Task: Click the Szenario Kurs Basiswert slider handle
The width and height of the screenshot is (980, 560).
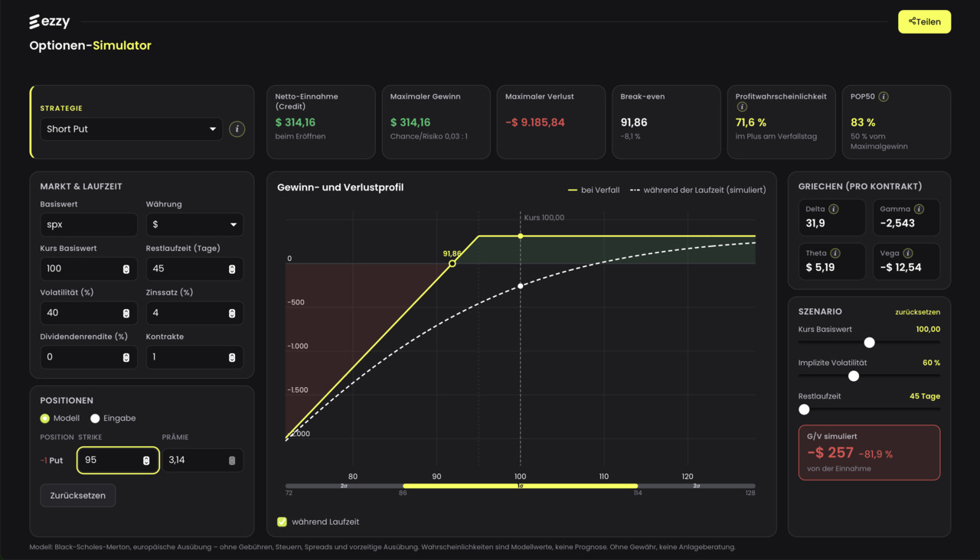Action: [x=869, y=343]
